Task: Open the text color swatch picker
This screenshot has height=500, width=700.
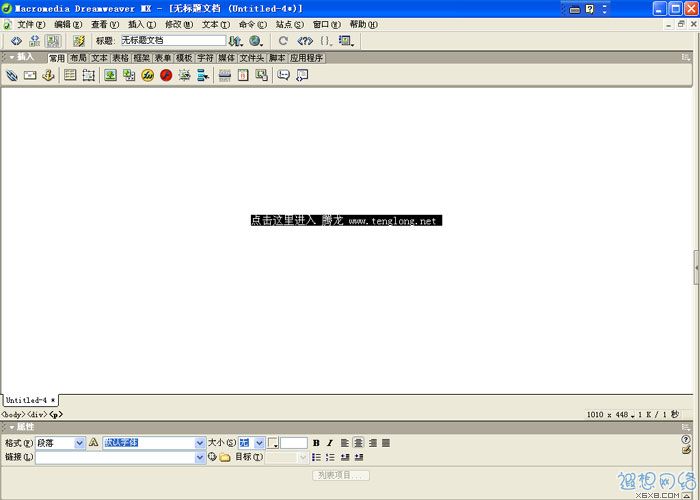Action: point(273,443)
